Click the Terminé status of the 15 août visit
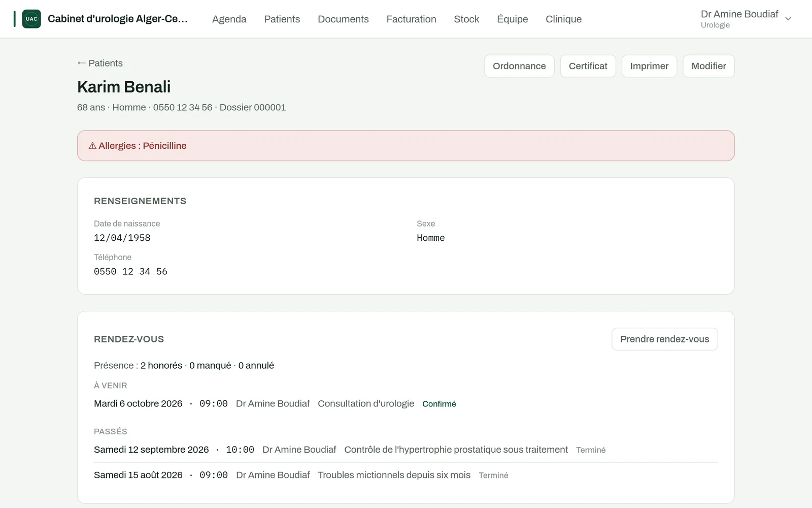The height and width of the screenshot is (508, 812). 493,475
